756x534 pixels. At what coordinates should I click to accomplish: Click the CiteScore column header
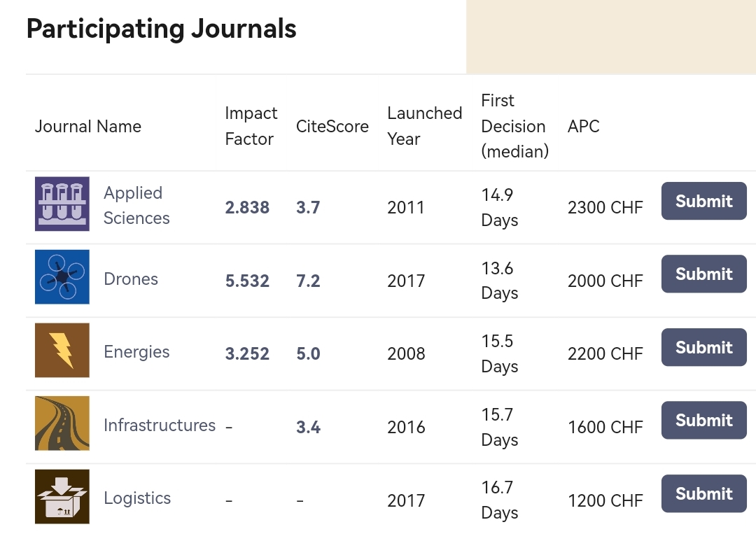(x=332, y=126)
